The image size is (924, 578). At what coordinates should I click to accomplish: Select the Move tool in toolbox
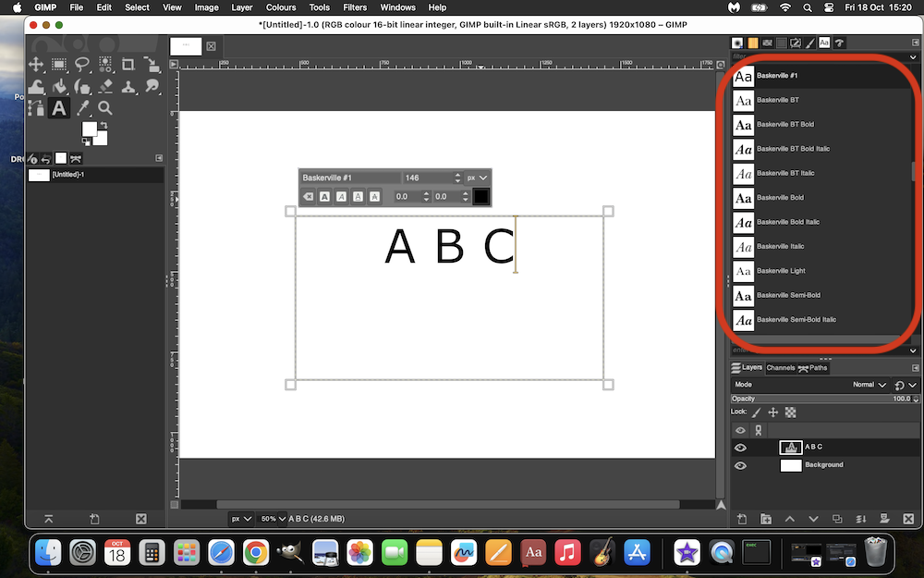point(36,65)
